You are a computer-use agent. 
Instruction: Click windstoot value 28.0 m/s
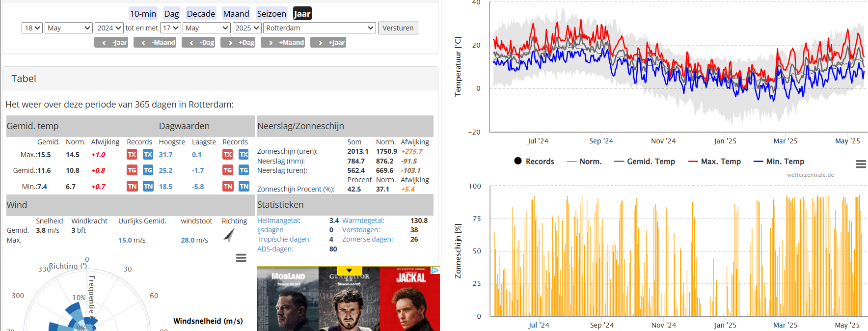click(x=194, y=240)
